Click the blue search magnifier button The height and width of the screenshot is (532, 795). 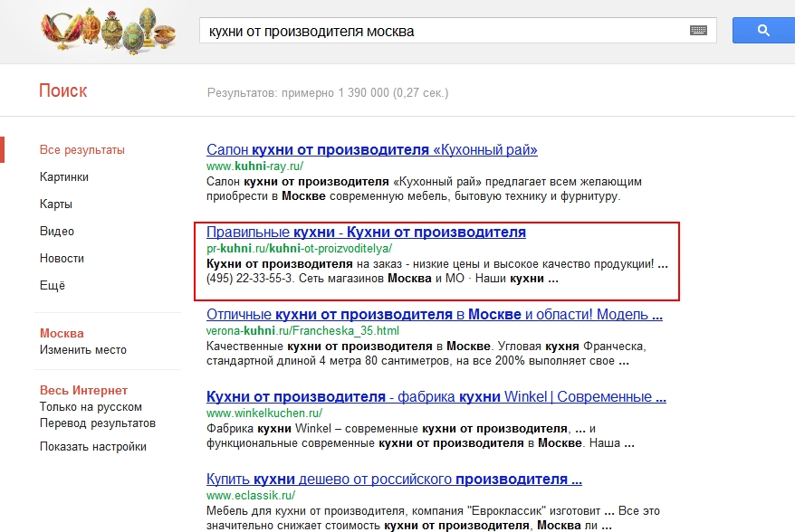[x=763, y=31]
